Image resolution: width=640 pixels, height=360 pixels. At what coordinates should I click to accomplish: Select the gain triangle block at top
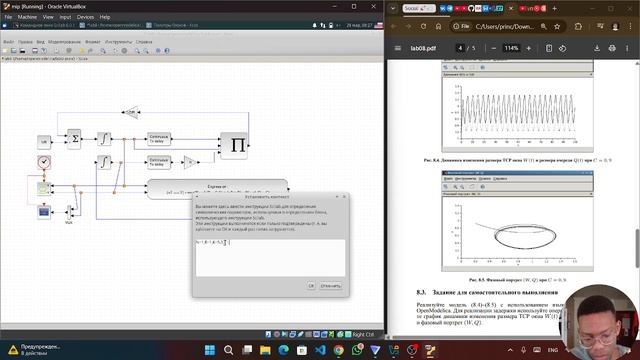click(x=131, y=112)
